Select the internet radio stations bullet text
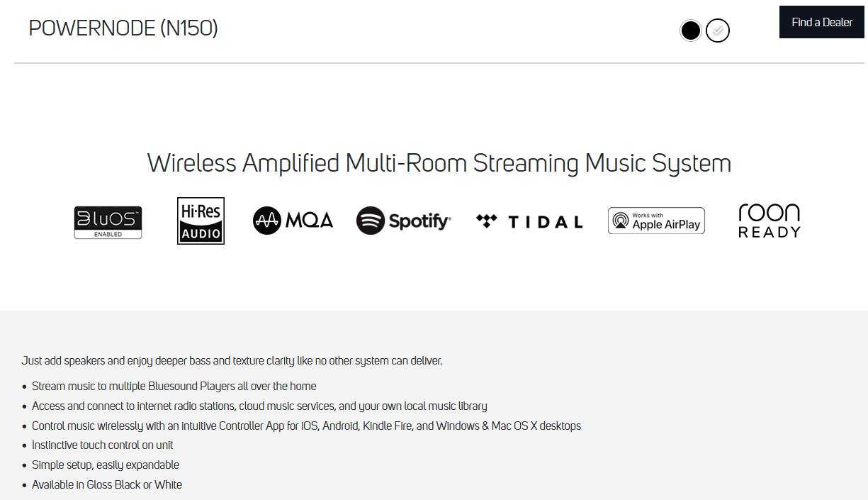The height and width of the screenshot is (500, 868). [259, 406]
